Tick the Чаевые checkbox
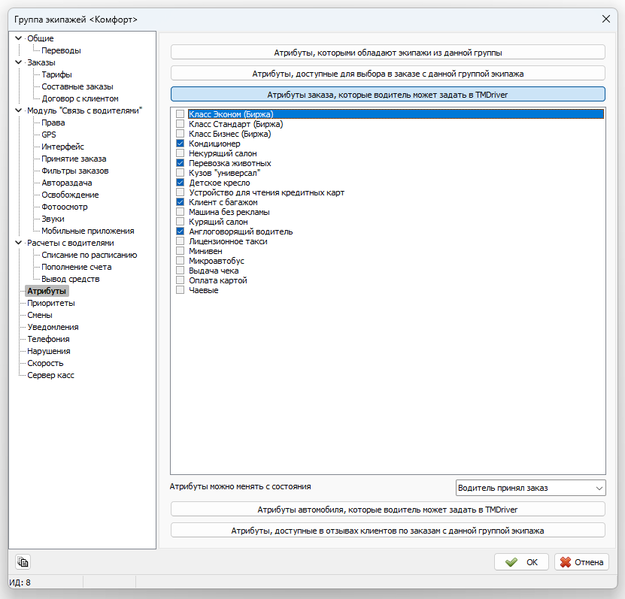Viewport: 625px width, 599px height. click(180, 290)
